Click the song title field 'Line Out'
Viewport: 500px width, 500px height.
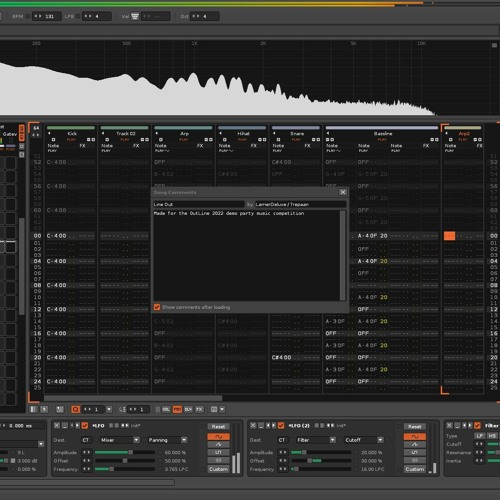(x=198, y=204)
